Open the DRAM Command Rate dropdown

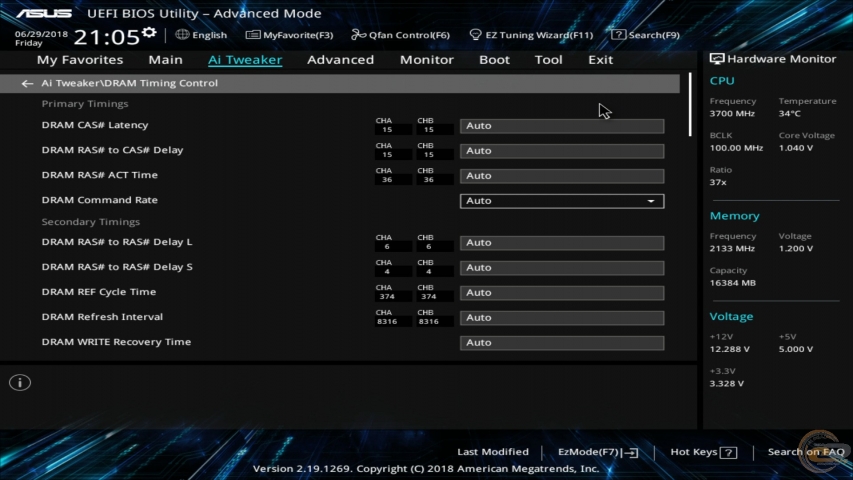click(562, 201)
